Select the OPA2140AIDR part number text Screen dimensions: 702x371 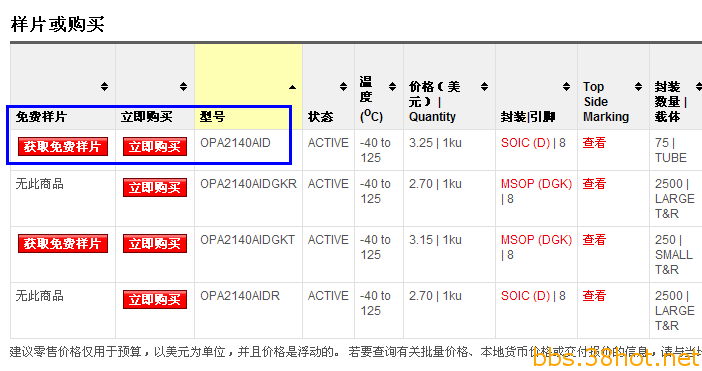tap(240, 295)
